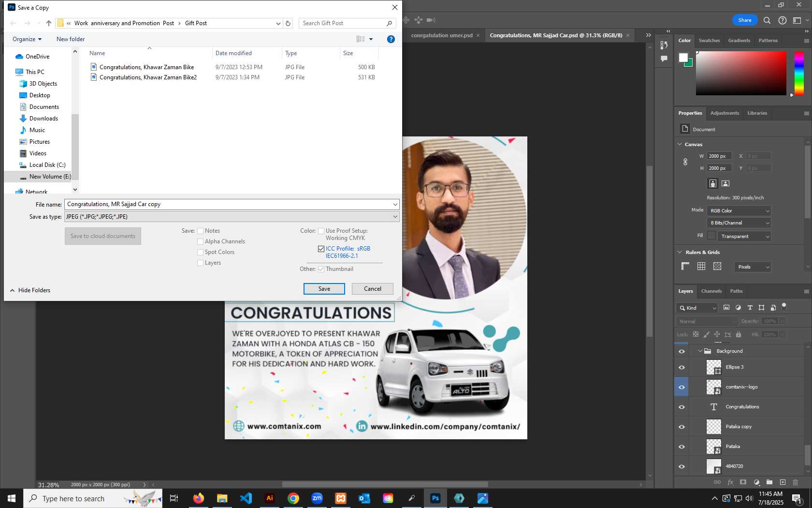This screenshot has width=812, height=508.
Task: Enable the Layers save option checkbox
Action: coord(200,263)
